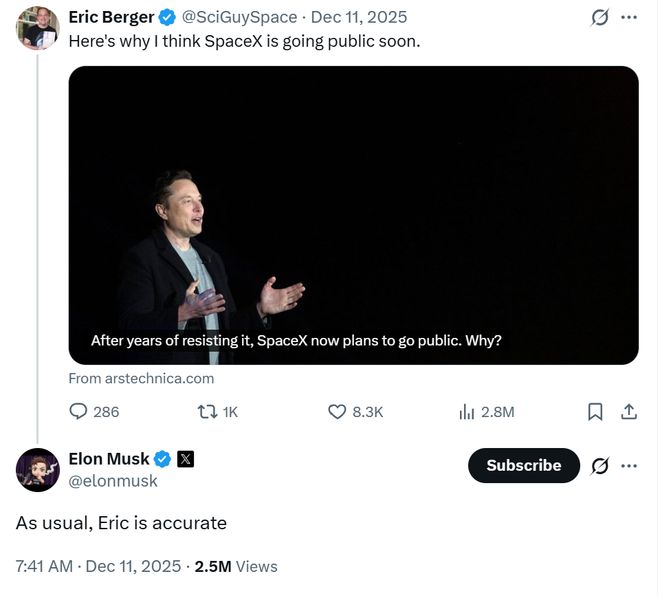The height and width of the screenshot is (596, 660).
Task: Click the Grok icon on Eric's post
Action: click(x=600, y=17)
